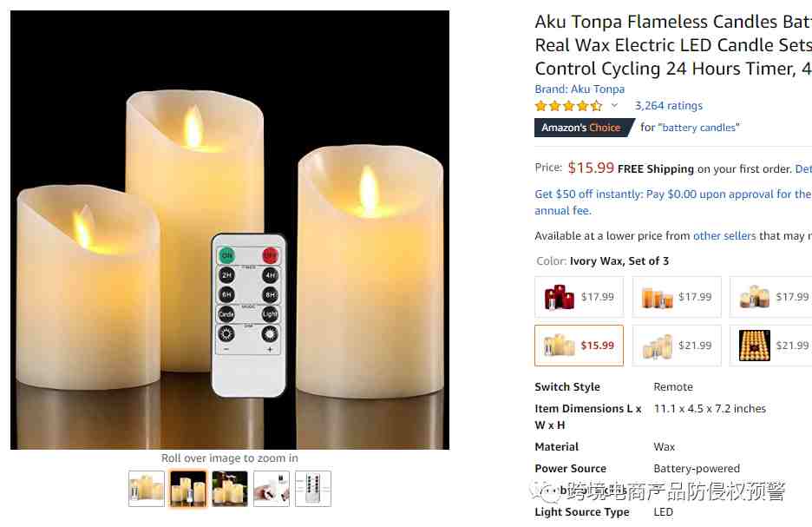Image resolution: width=812 pixels, height=527 pixels.
Task: View the hand-holding-remote thumbnail
Action: pos(272,489)
